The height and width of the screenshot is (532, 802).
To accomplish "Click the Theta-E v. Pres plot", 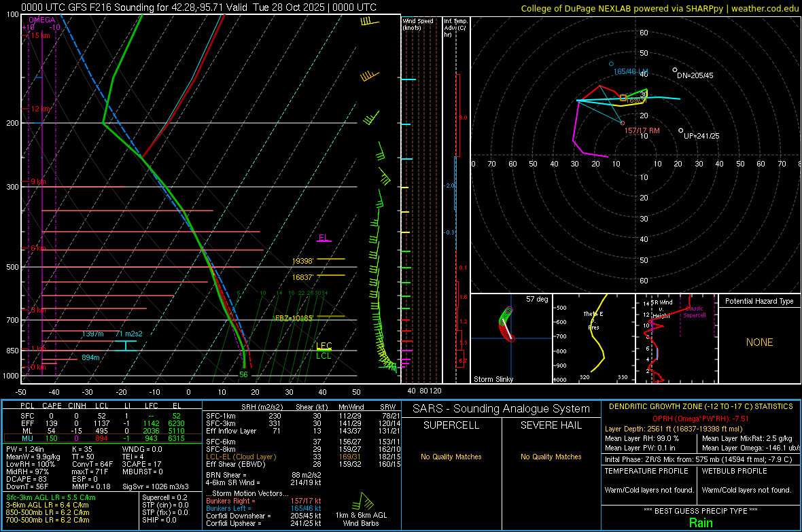I will click(593, 338).
